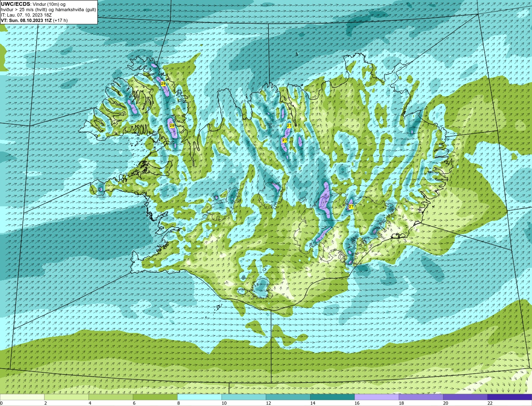Select the 14–16 m/s dark teal swatch
Image resolution: width=532 pixels, height=406 pixels.
332,397
